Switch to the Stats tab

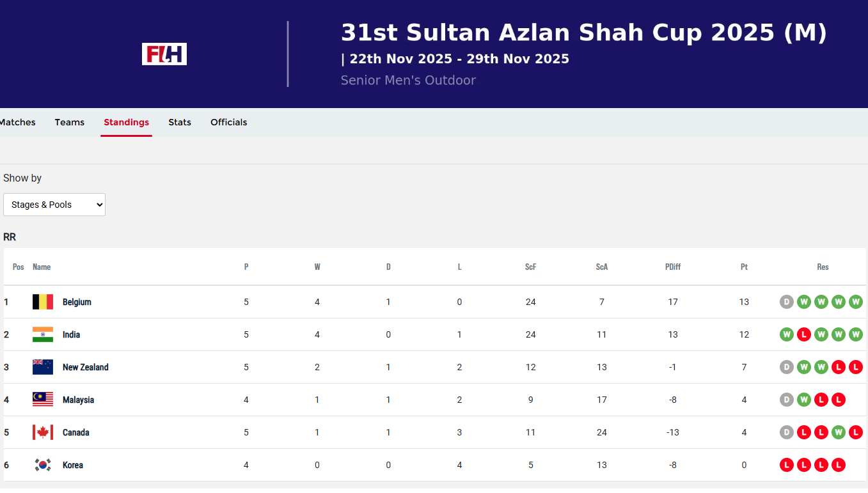click(180, 122)
